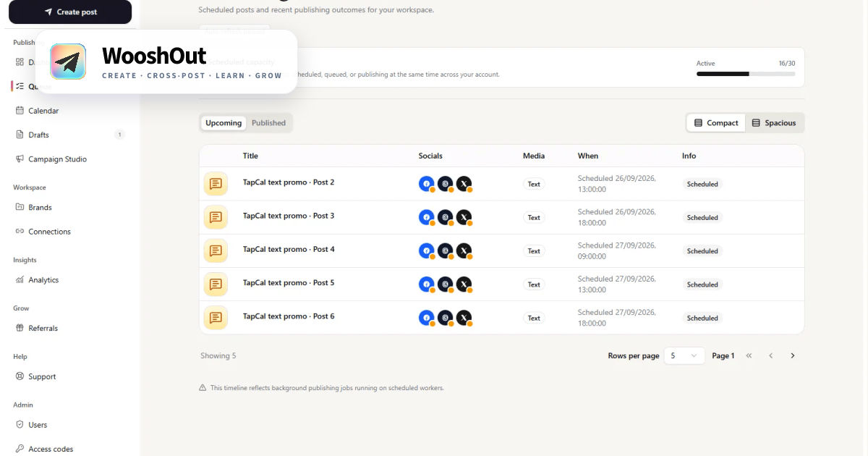Open TapCal text promo · Post 3
Image resolution: width=868 pixels, height=456 pixels.
point(289,216)
